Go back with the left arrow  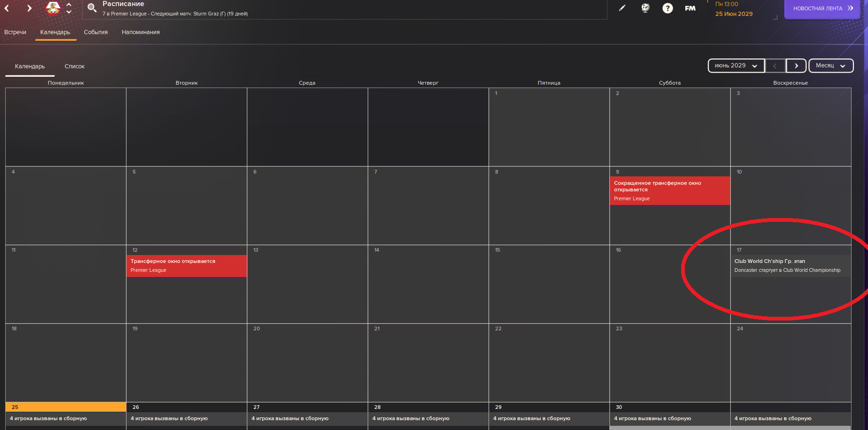pyautogui.click(x=7, y=8)
